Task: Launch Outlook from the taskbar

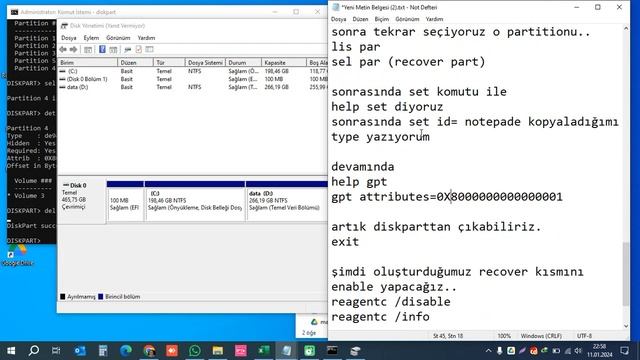Action: pos(80,351)
